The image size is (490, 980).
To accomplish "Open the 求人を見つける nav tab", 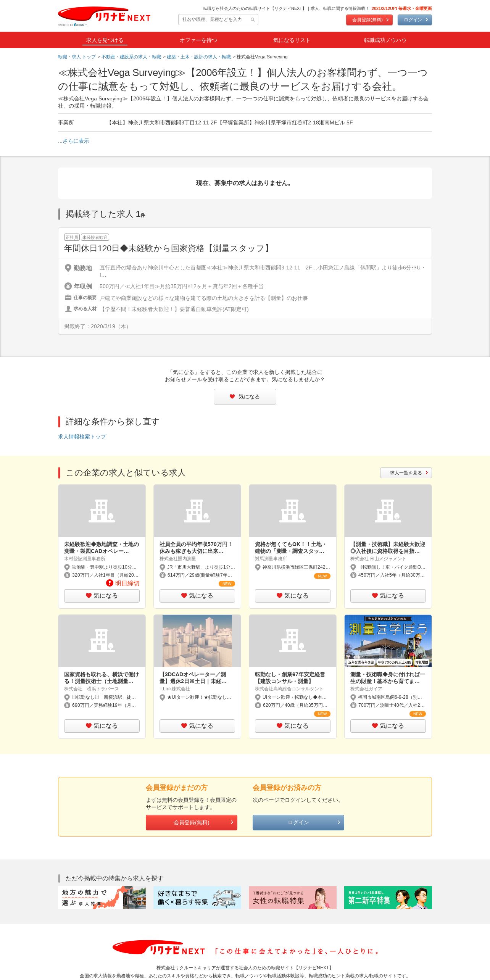I will (105, 40).
